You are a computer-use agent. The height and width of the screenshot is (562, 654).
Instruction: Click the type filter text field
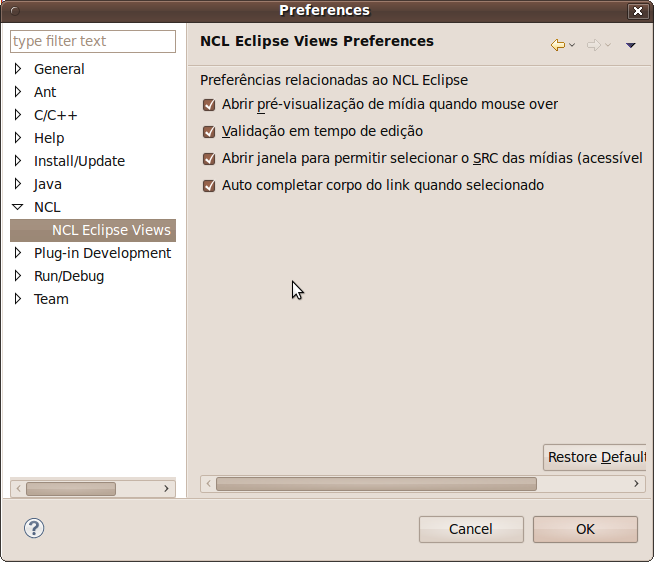click(x=93, y=41)
